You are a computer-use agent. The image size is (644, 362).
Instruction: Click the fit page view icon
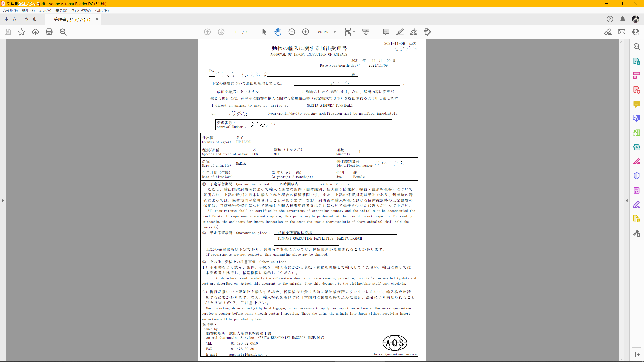348,32
